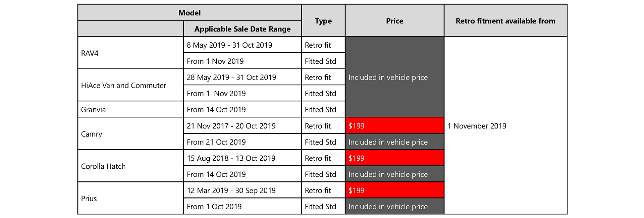This screenshot has height=218, width=644.
Task: Select HiAce Van and Commuter cell
Action: (x=130, y=85)
